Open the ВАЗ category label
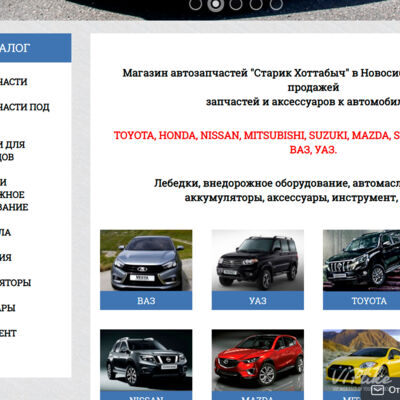 click(146, 301)
